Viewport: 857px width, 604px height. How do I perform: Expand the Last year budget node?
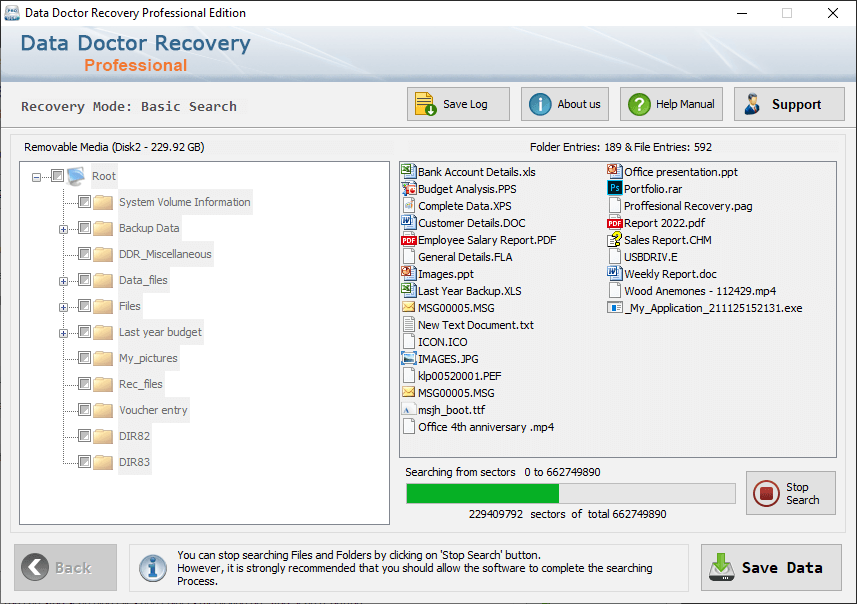click(x=63, y=333)
